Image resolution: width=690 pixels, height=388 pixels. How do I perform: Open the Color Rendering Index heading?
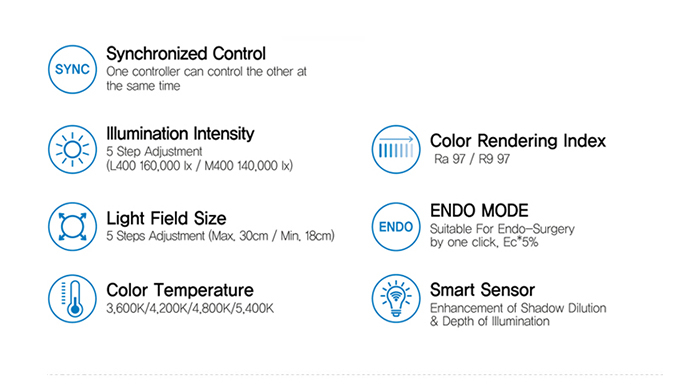click(x=518, y=141)
